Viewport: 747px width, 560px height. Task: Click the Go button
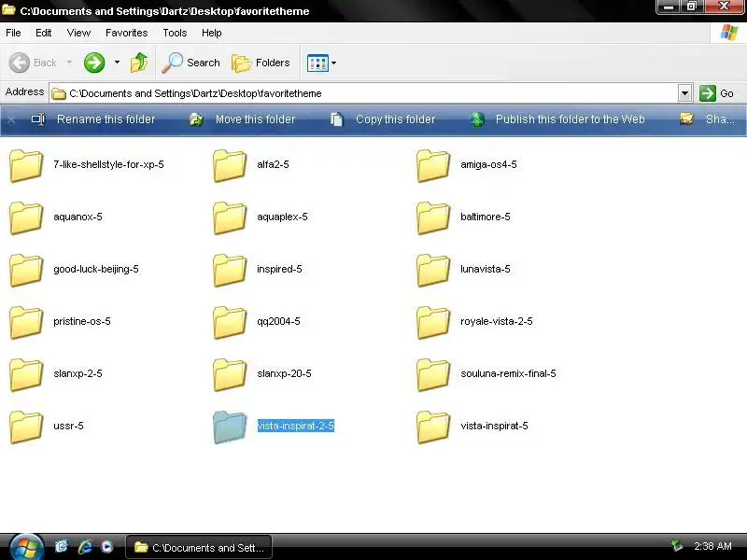click(x=717, y=93)
